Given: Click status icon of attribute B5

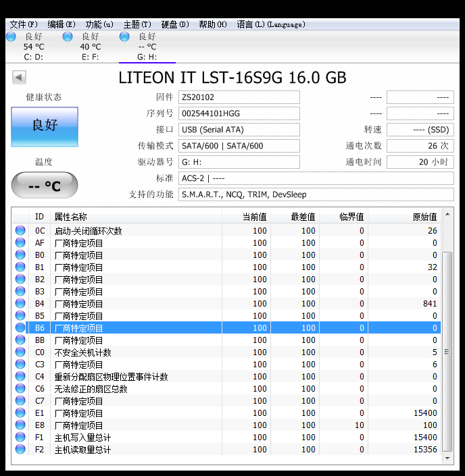Looking at the screenshot, I should click(x=20, y=315).
